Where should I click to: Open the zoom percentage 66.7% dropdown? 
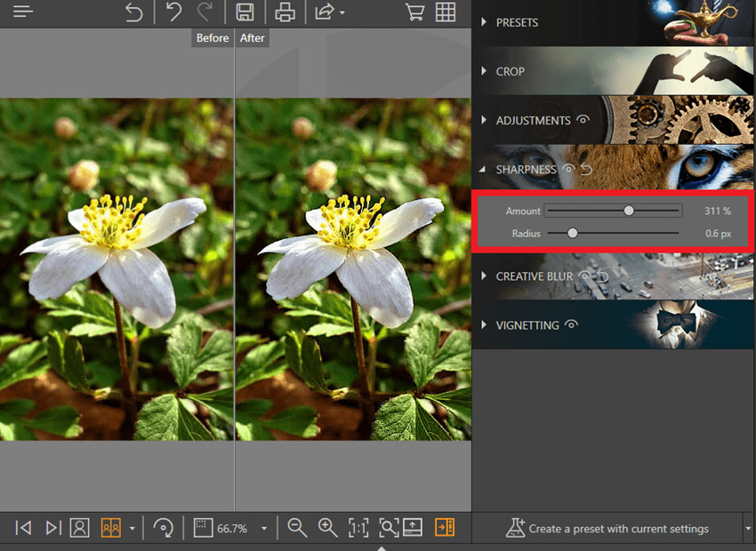pos(263,529)
